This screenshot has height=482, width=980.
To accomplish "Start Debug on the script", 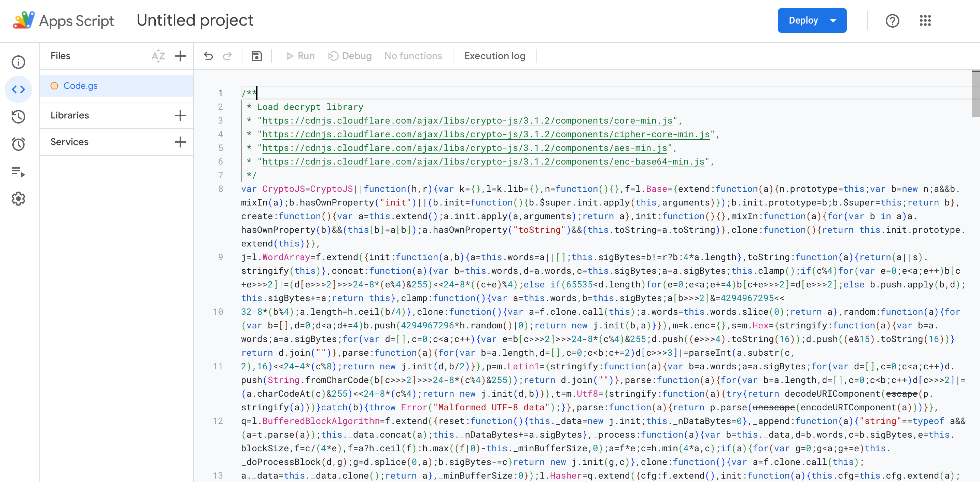I will tap(350, 56).
